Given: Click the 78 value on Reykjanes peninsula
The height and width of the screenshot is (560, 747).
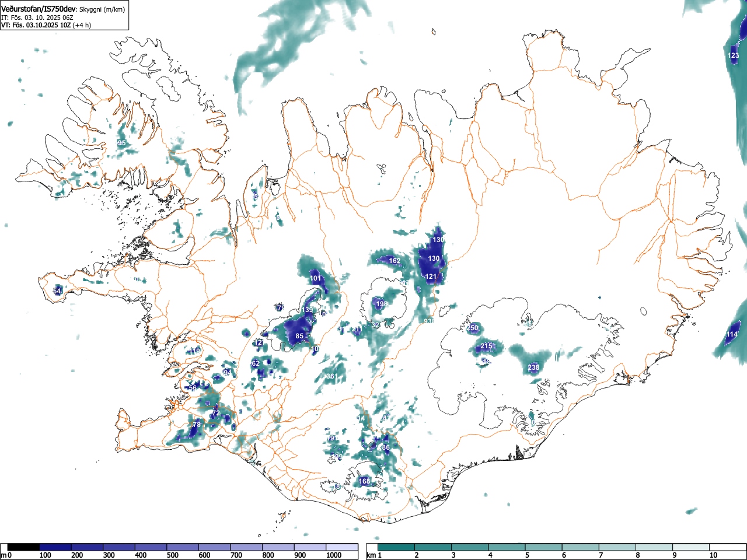Looking at the screenshot, I should pyautogui.click(x=197, y=425).
